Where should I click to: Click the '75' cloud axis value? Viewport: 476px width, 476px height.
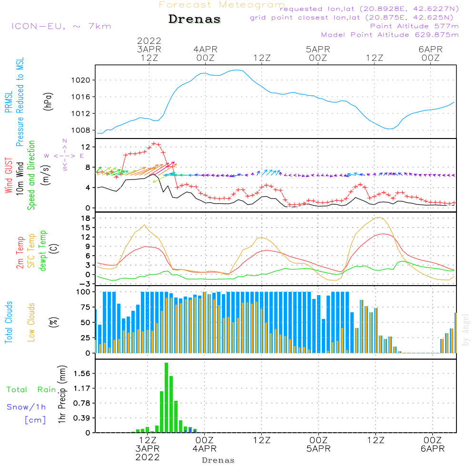(86, 307)
